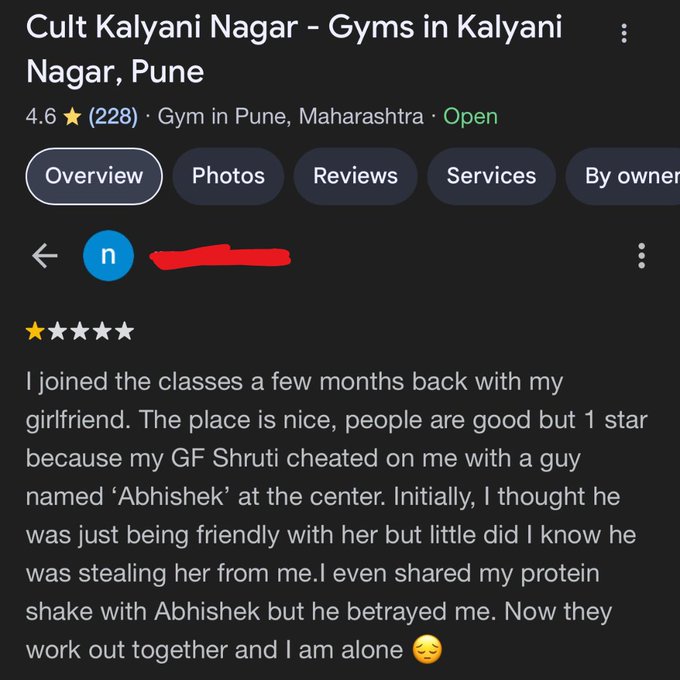Go to the Services tab

pyautogui.click(x=491, y=176)
